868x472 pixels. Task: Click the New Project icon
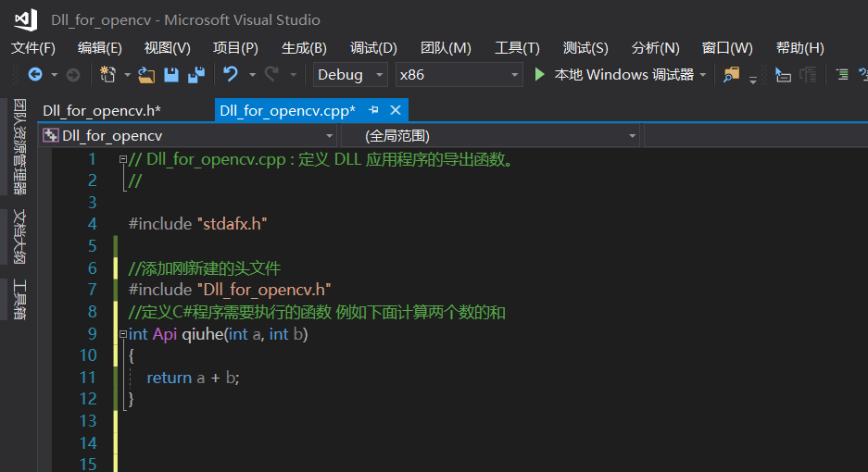[x=107, y=75]
